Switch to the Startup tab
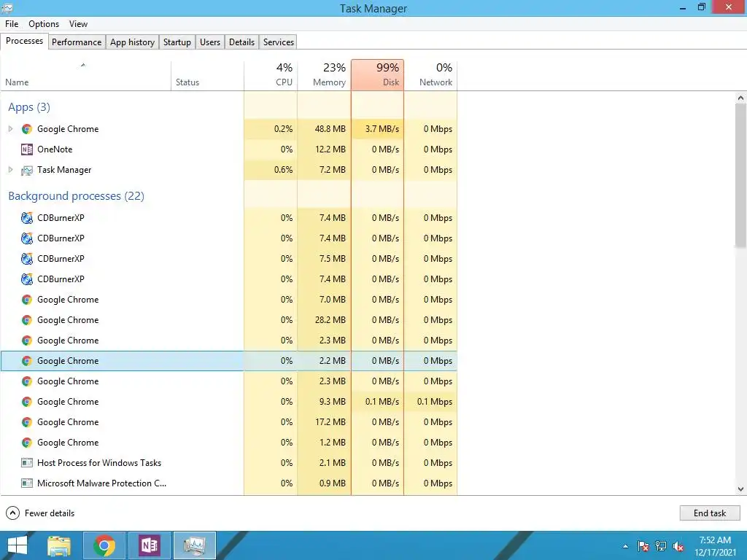 [x=177, y=42]
